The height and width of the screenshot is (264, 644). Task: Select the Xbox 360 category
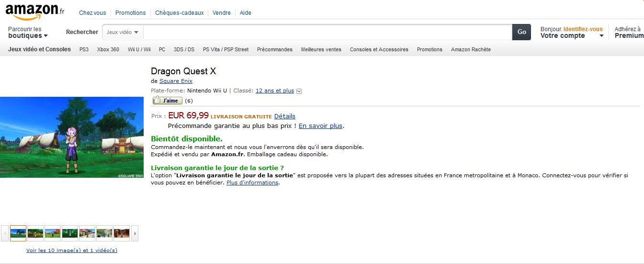[x=108, y=49]
